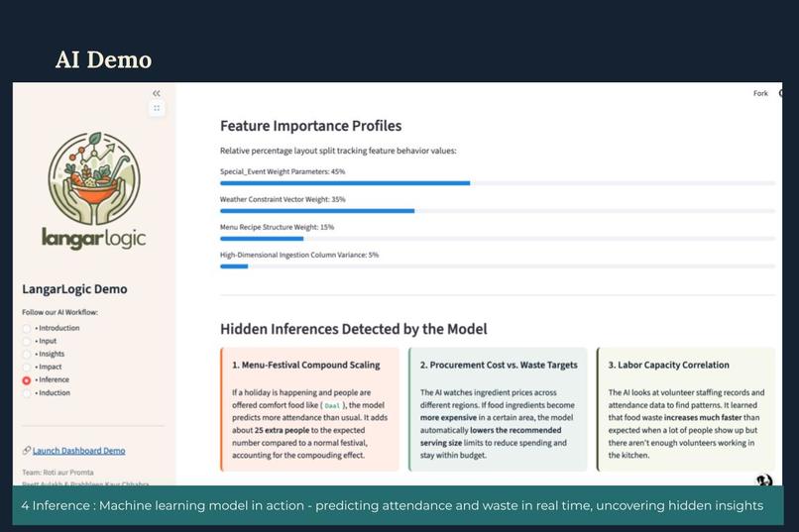Collapse the sidebar with double-chevron icon
Image resolution: width=799 pixels, height=532 pixels.
[x=157, y=93]
